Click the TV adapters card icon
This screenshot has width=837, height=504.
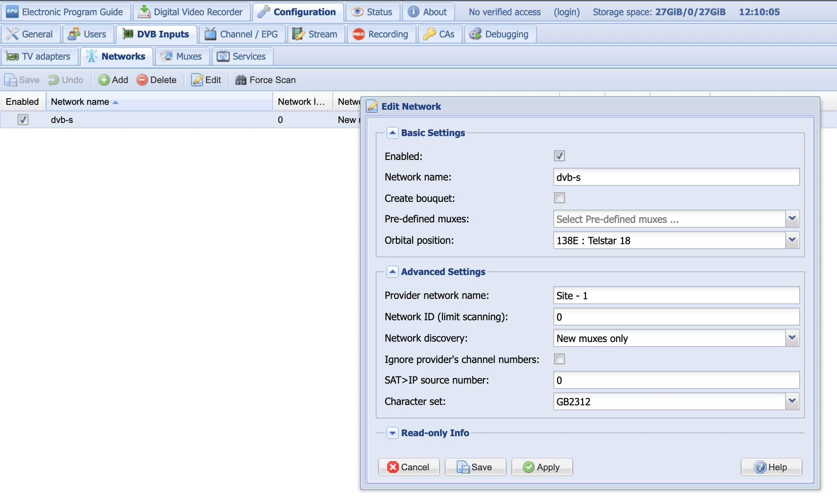(x=13, y=56)
